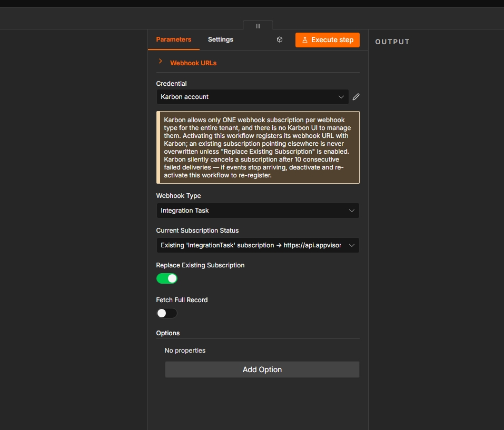Enable the Fetch Full Record toggle
The image size is (504, 430).
pos(167,313)
